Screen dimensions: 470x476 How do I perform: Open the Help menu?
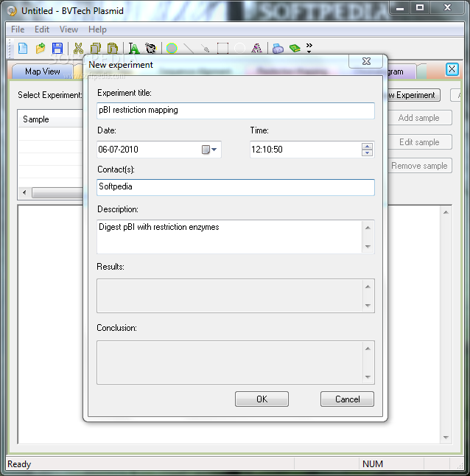tap(97, 29)
